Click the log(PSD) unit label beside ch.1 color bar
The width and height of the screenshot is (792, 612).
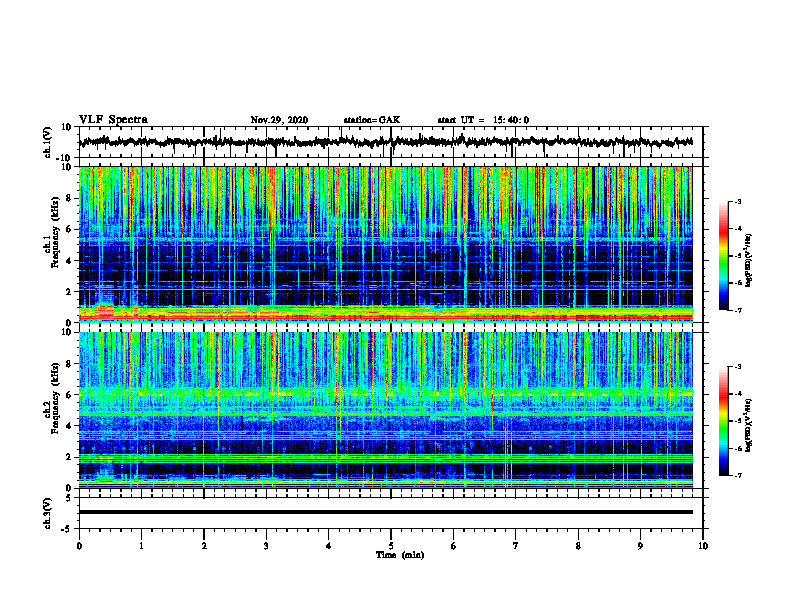(x=749, y=260)
